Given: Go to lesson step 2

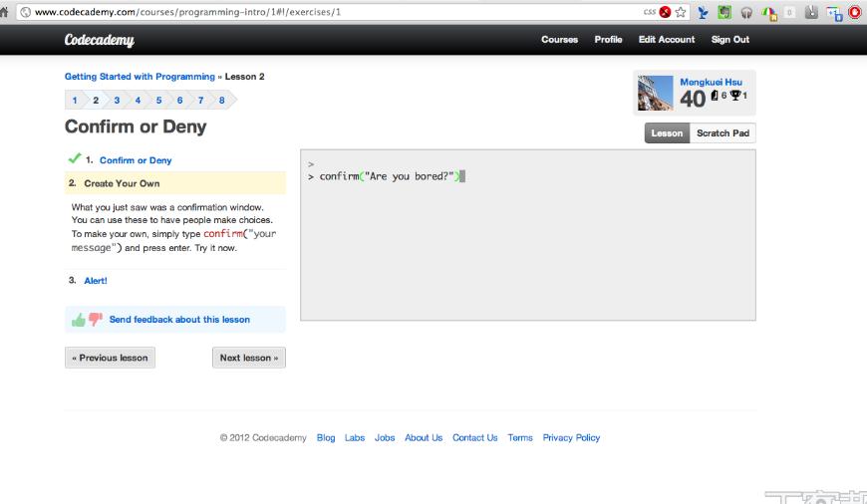Looking at the screenshot, I should click(x=96, y=100).
